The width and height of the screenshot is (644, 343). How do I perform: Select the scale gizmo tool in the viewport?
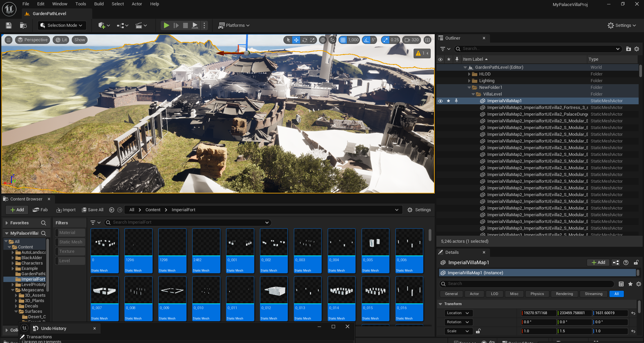click(313, 40)
